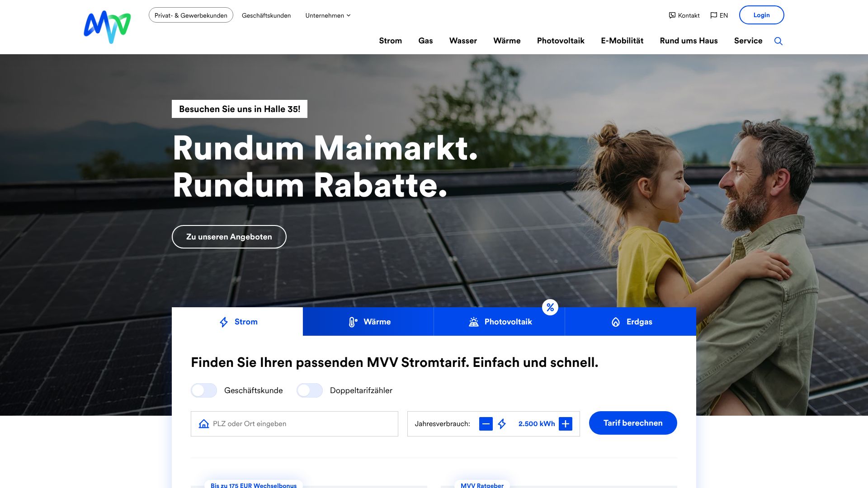Screen dimensions: 868x488
Task: Switch to the Erdgas tab
Action: point(631,322)
